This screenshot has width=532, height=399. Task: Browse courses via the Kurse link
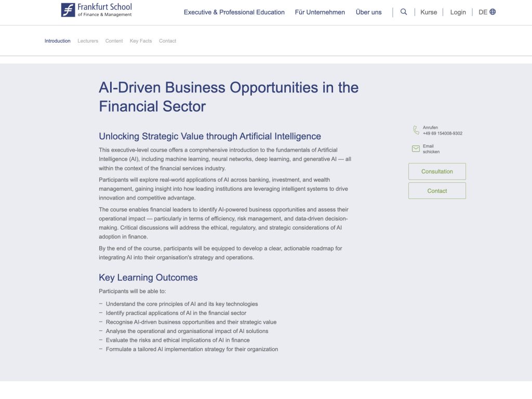click(429, 12)
